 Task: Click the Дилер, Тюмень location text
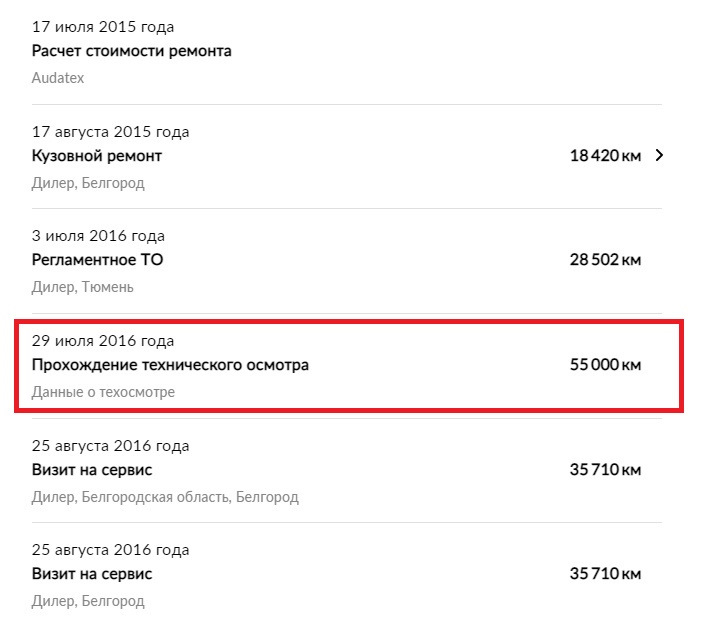(x=82, y=287)
